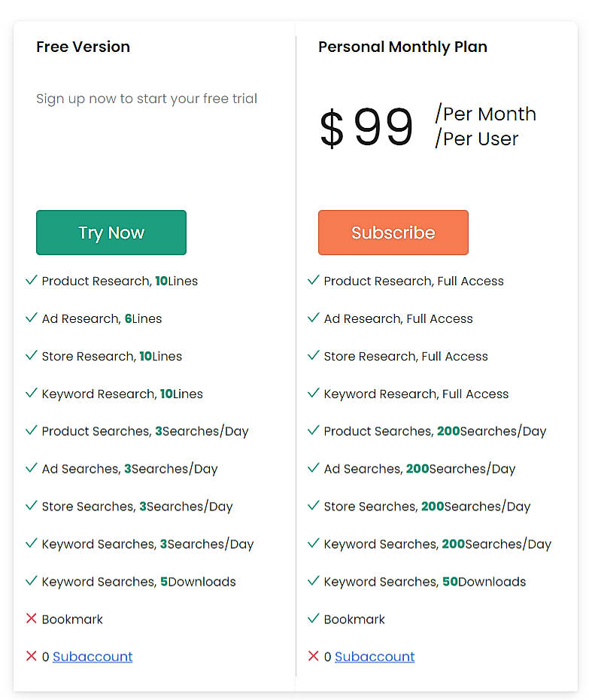Click the check beside Product Searches, 200 Searches/Day

point(313,431)
